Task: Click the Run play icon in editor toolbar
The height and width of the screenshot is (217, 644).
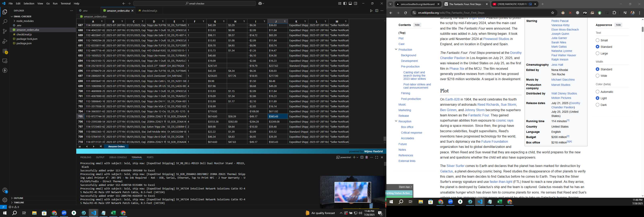Action: point(371,11)
